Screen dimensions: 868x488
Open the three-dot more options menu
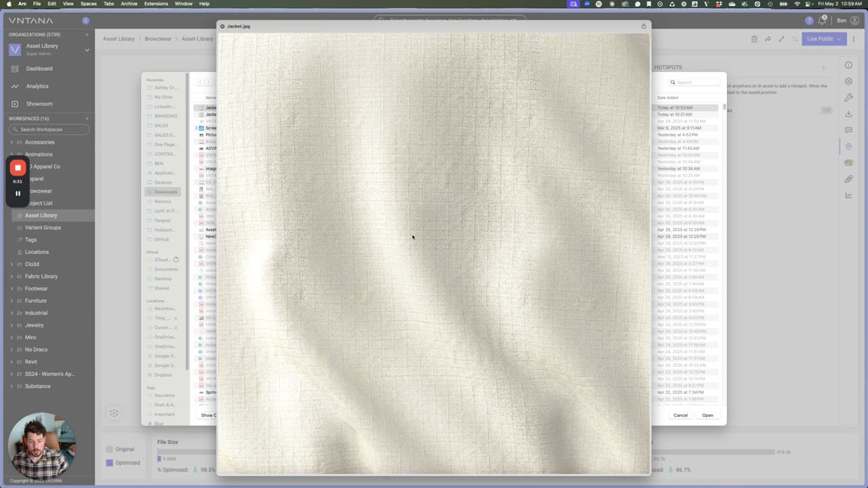[x=854, y=39]
